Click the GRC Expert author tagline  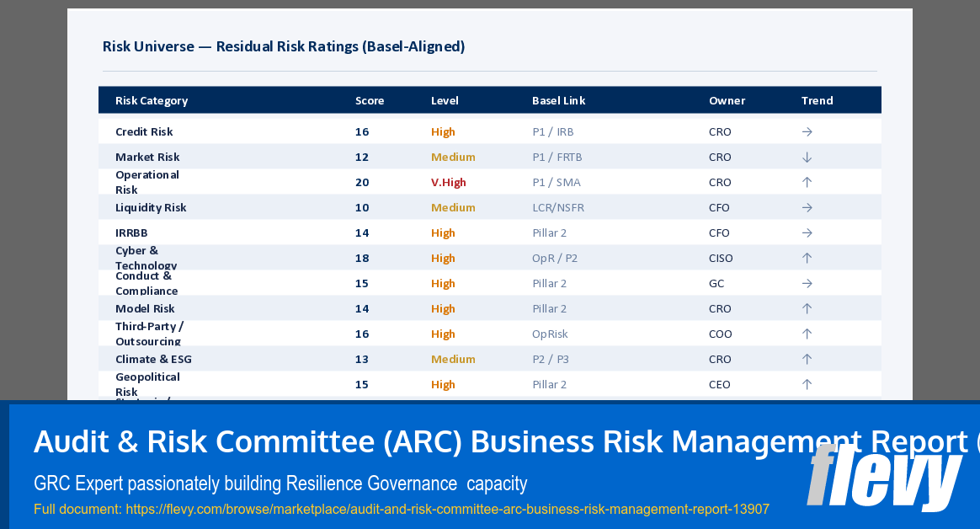tap(280, 484)
